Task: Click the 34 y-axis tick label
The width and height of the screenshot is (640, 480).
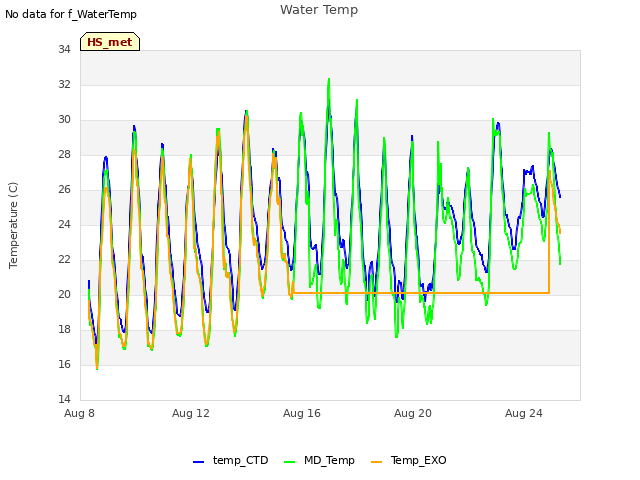Action: [x=64, y=49]
